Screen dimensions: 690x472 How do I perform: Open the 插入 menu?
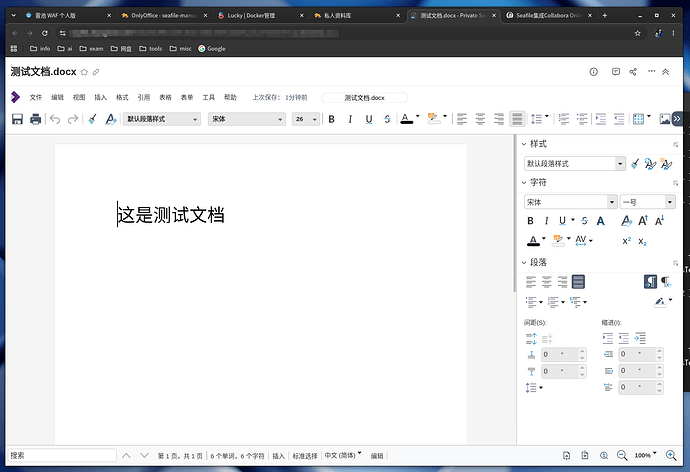click(100, 97)
